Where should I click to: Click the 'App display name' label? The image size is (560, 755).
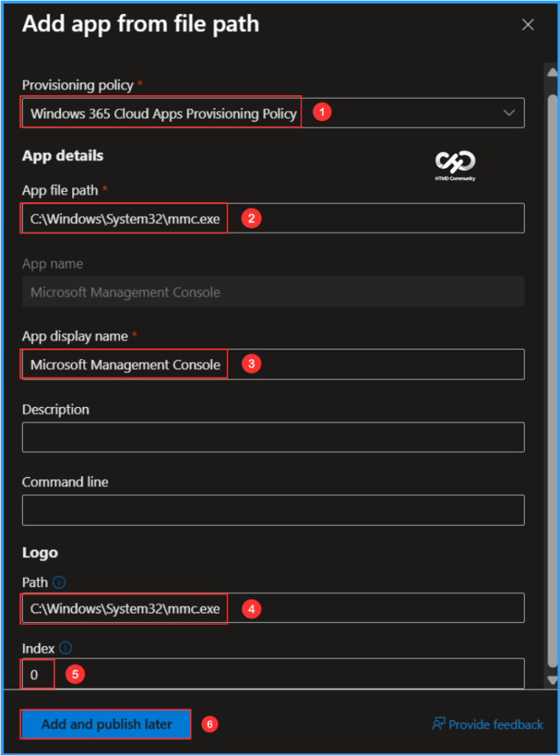[75, 336]
